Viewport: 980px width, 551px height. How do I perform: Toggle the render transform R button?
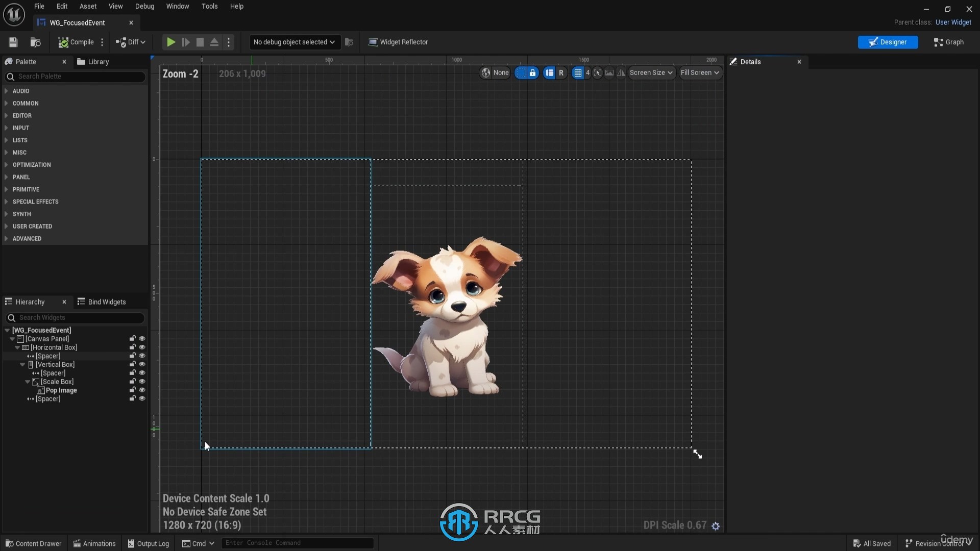click(561, 72)
